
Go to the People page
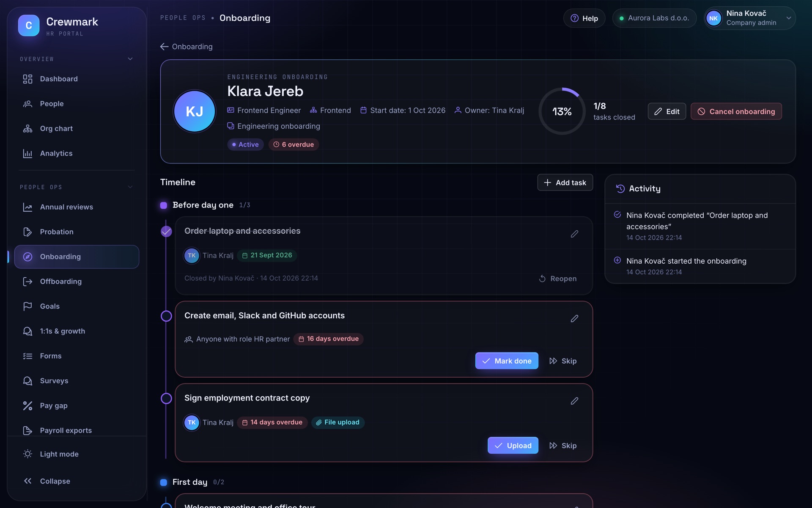[77, 104]
